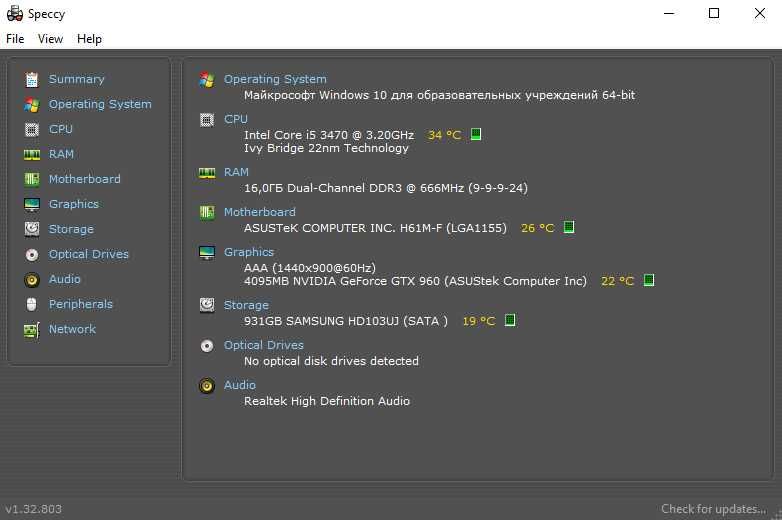
Task: Click the Summary icon in sidebar
Action: click(32, 79)
